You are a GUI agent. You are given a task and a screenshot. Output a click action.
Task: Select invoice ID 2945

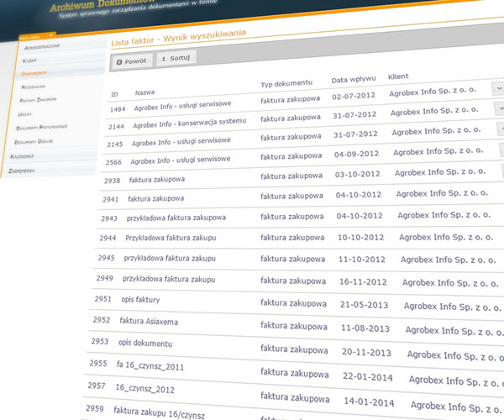(107, 258)
